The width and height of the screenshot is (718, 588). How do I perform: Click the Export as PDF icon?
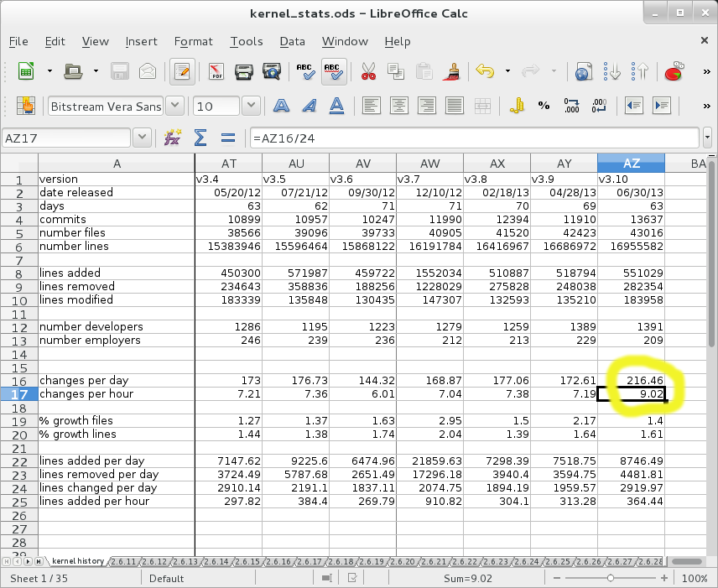pyautogui.click(x=216, y=72)
